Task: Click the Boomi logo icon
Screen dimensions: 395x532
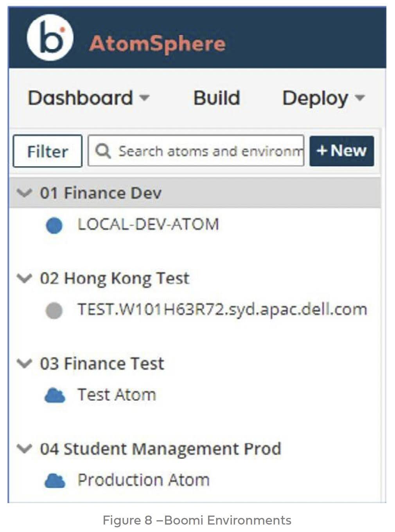Action: [50, 38]
